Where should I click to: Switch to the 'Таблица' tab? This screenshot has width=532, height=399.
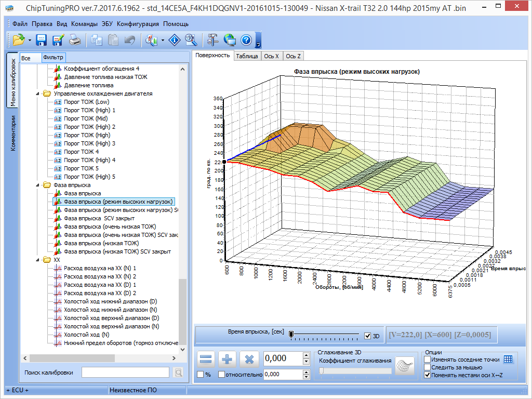(x=247, y=56)
